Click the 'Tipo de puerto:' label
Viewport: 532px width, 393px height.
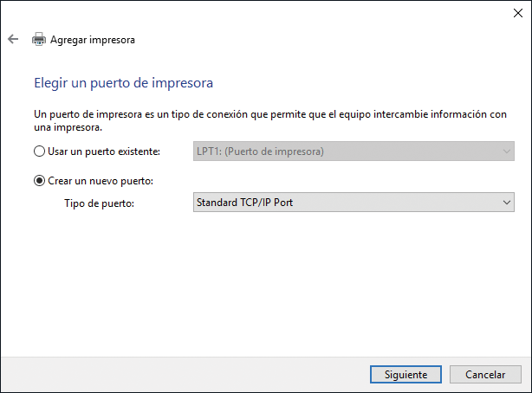pyautogui.click(x=100, y=203)
